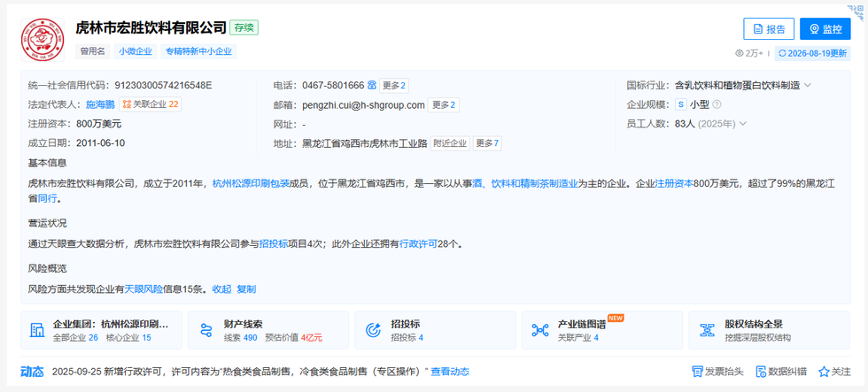The width and height of the screenshot is (868, 392).
Task: Open 核心企业 15 count
Action: pyautogui.click(x=128, y=337)
